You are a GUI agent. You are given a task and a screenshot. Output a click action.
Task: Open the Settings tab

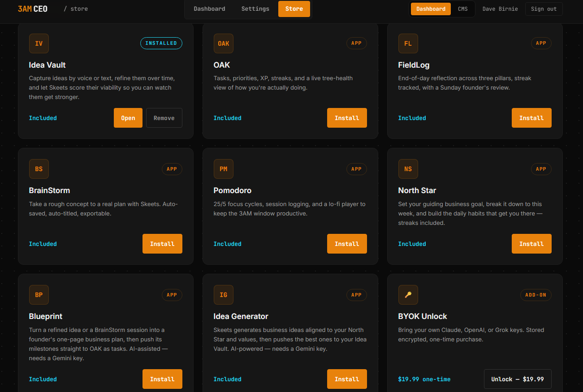click(255, 9)
